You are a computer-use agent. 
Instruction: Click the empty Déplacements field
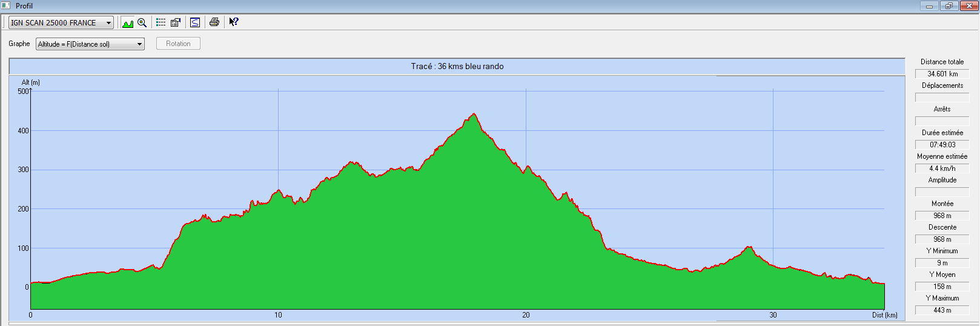[x=942, y=98]
